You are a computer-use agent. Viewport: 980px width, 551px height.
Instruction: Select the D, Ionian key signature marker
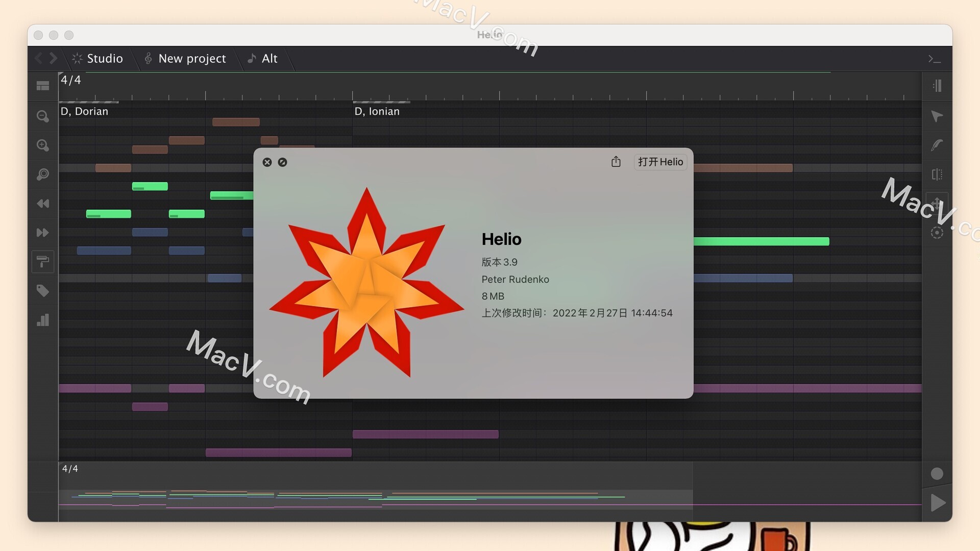(377, 111)
